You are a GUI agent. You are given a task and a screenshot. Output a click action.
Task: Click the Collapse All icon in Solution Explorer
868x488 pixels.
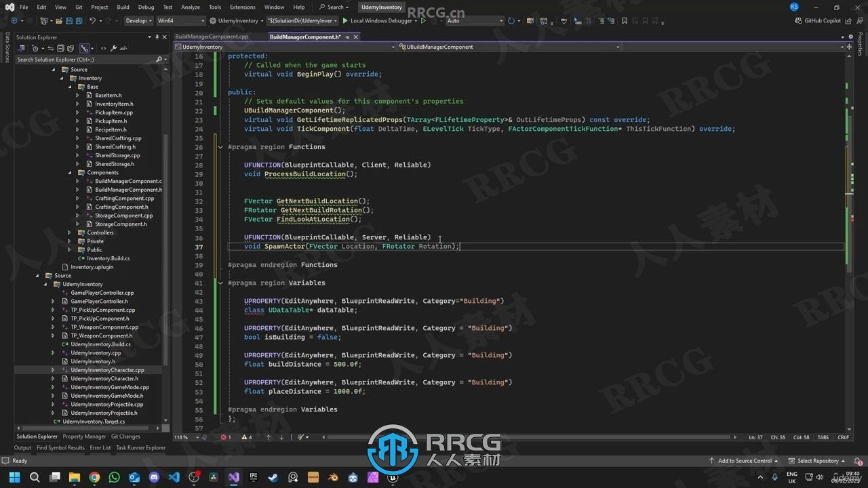pos(60,48)
